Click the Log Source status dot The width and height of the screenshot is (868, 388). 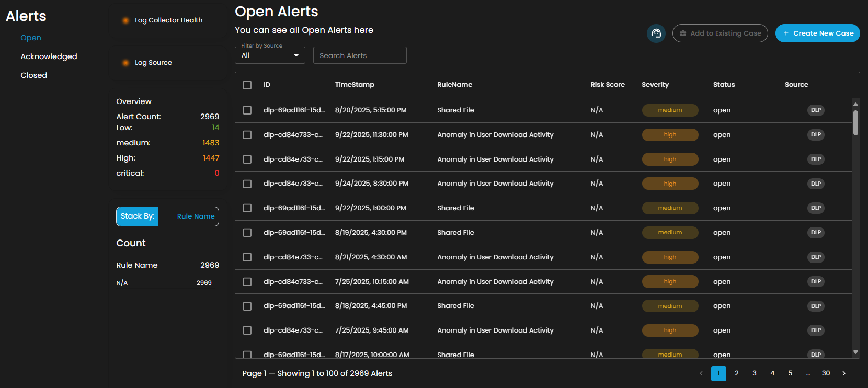coord(125,63)
